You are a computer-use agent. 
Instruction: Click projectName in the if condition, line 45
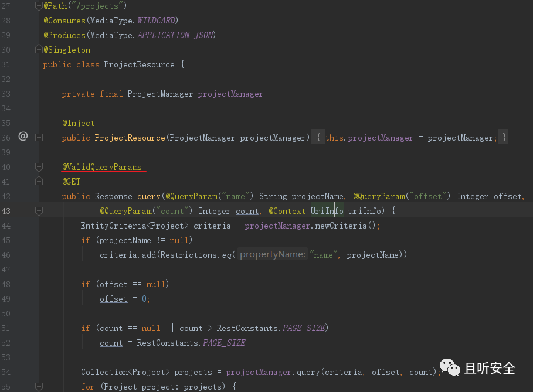pyautogui.click(x=125, y=240)
